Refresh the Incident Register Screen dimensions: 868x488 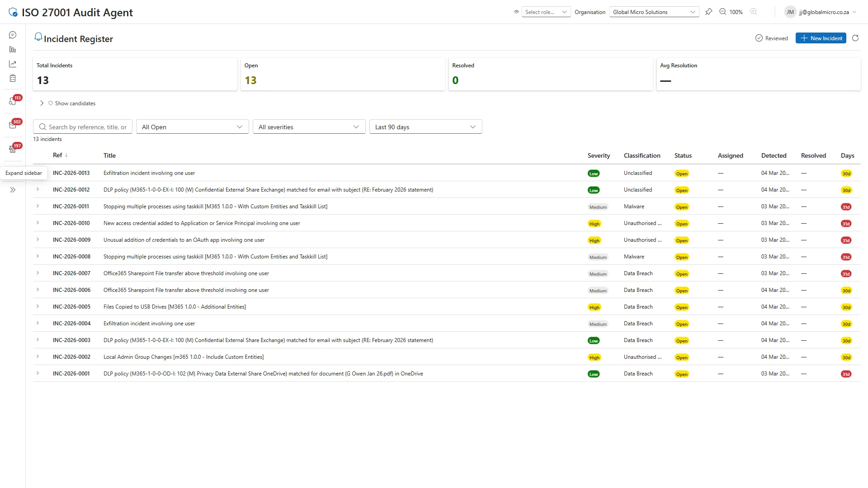[855, 38]
